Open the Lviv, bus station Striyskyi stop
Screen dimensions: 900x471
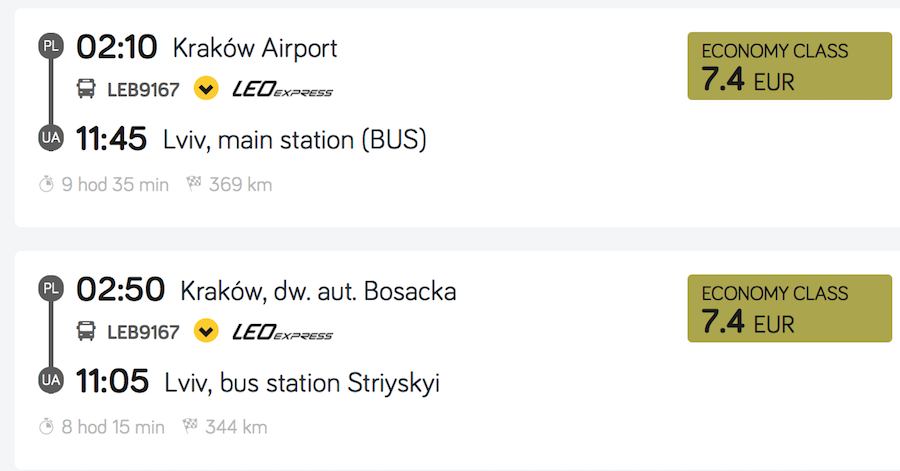[301, 382]
